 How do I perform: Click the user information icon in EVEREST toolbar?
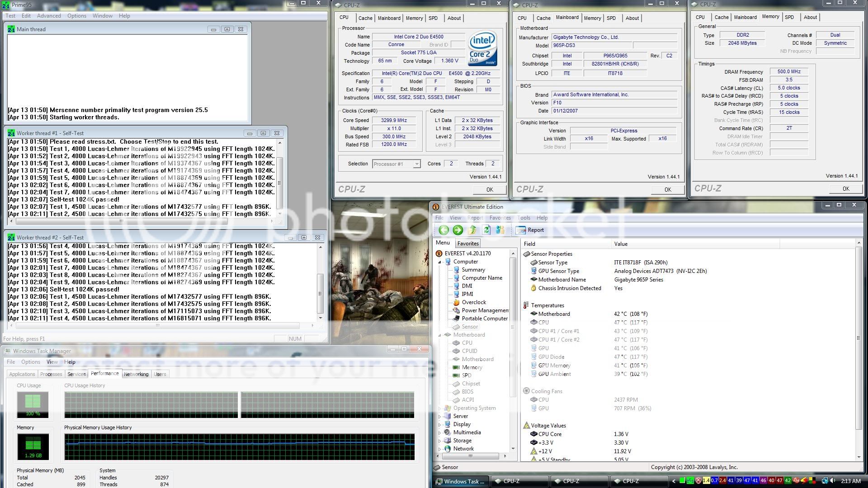(x=500, y=230)
